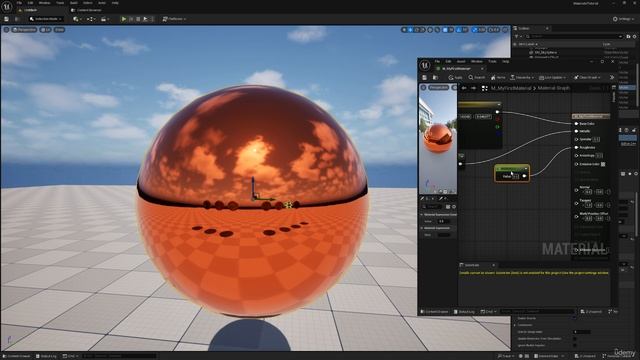Click the Stop button in play controls
Viewport: 640px width, 360px height.
pyautogui.click(x=138, y=19)
